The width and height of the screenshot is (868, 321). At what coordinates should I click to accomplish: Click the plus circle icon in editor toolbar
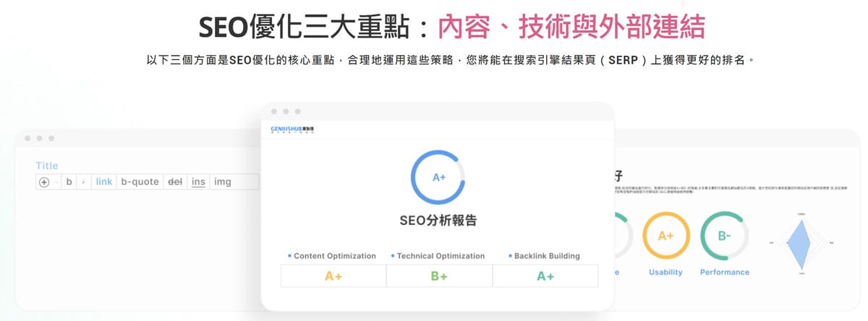[x=44, y=182]
